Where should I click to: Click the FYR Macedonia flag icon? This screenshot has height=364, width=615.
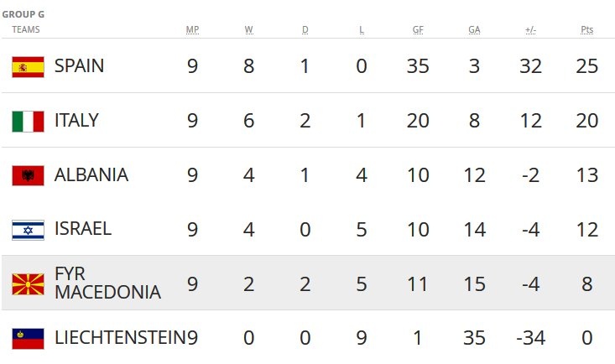(x=28, y=284)
